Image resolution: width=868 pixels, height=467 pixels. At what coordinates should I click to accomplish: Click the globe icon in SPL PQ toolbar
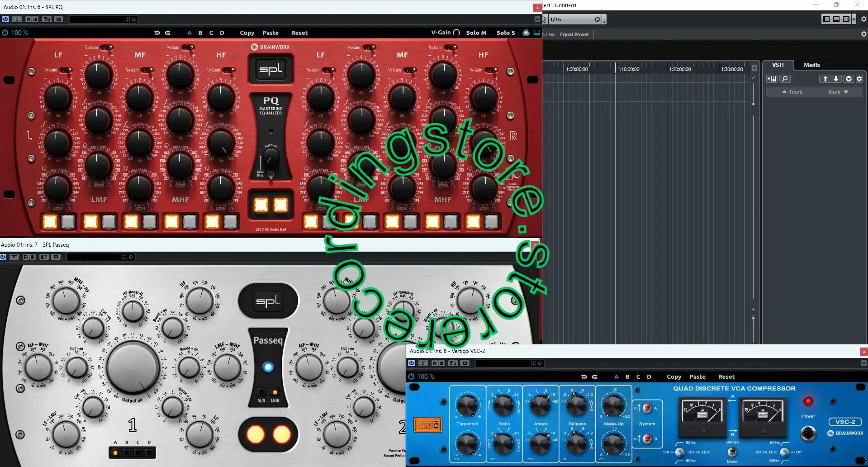pyautogui.click(x=526, y=33)
